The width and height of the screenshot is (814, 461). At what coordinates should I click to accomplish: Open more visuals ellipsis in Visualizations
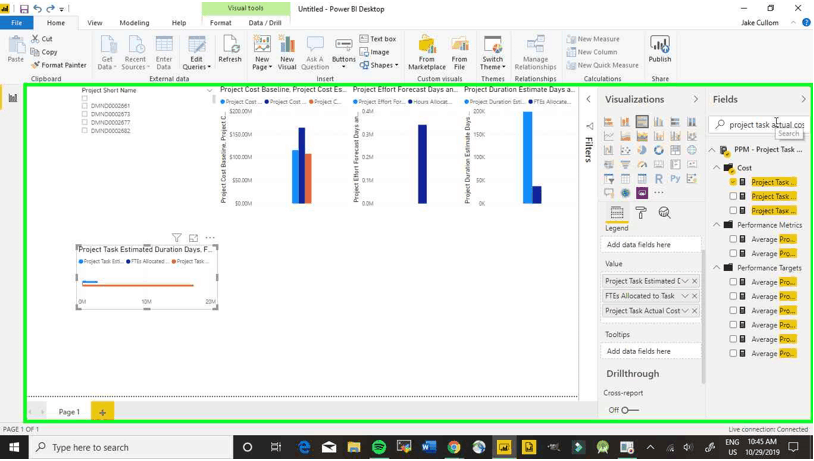pos(658,193)
